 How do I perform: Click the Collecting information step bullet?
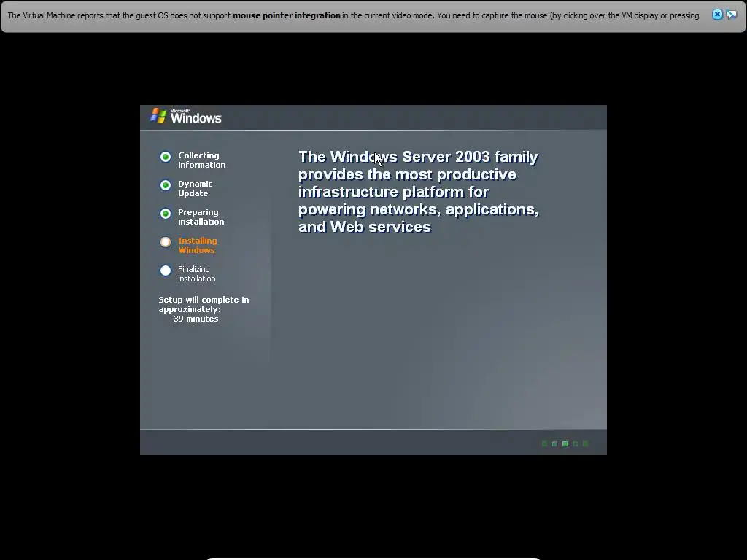(166, 157)
